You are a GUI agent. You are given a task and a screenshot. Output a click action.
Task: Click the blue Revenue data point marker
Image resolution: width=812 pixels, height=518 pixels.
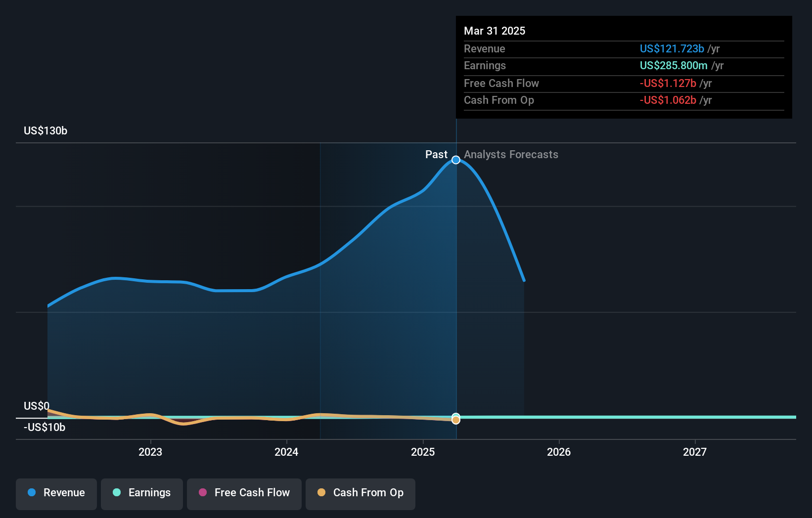[456, 160]
